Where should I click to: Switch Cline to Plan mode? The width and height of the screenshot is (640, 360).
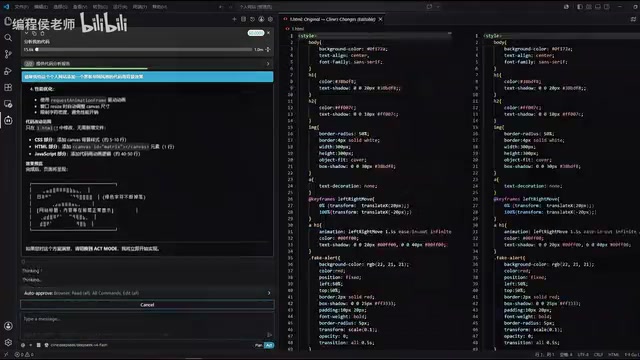tap(258, 345)
